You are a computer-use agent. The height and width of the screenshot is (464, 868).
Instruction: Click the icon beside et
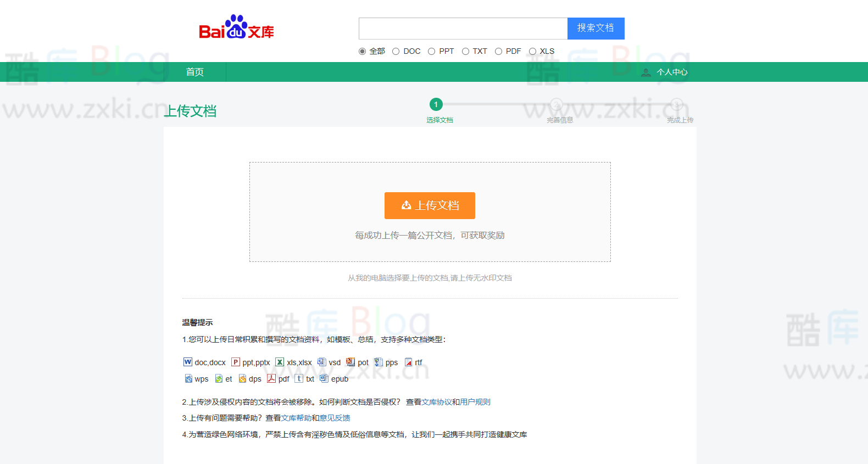(x=219, y=378)
